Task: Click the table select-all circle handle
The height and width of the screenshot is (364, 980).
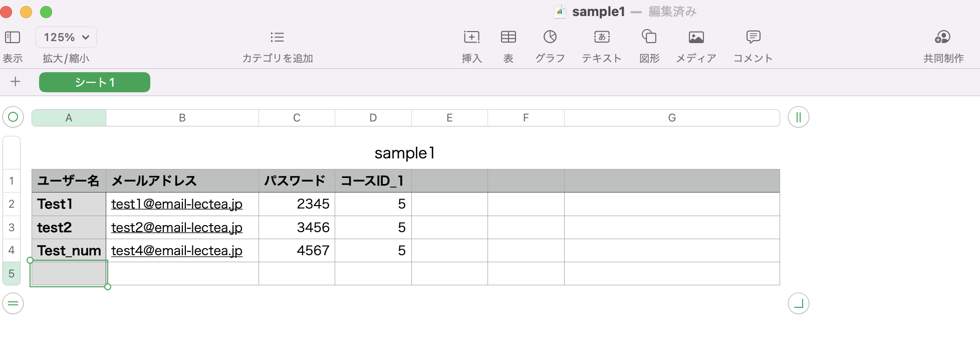Action: point(13,117)
